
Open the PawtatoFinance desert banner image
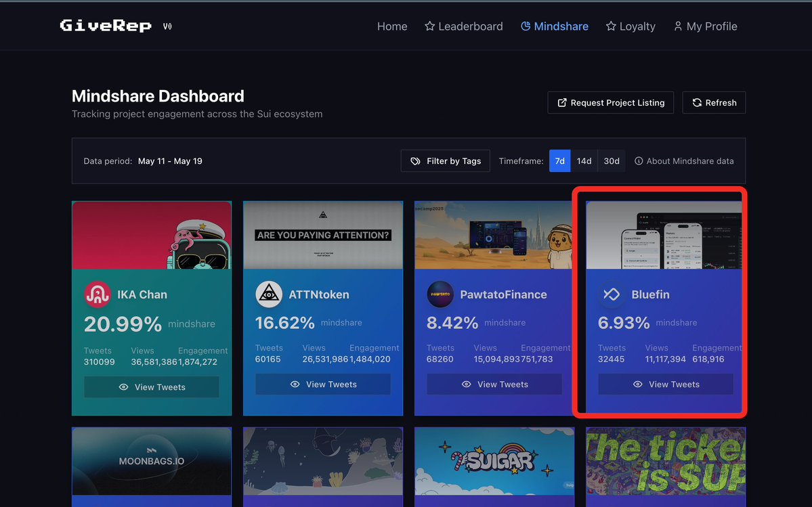point(494,235)
